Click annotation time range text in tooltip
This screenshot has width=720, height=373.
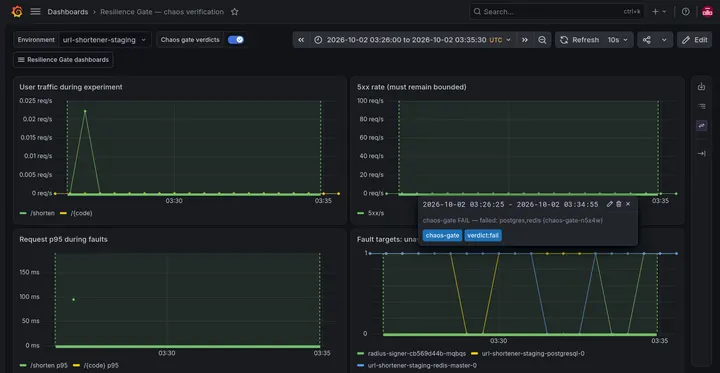tap(510, 204)
